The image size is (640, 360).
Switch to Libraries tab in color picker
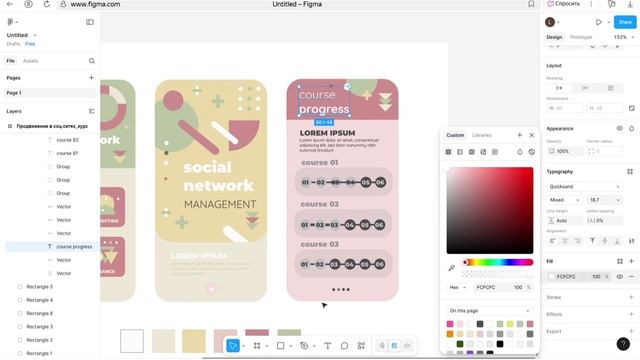tap(482, 135)
